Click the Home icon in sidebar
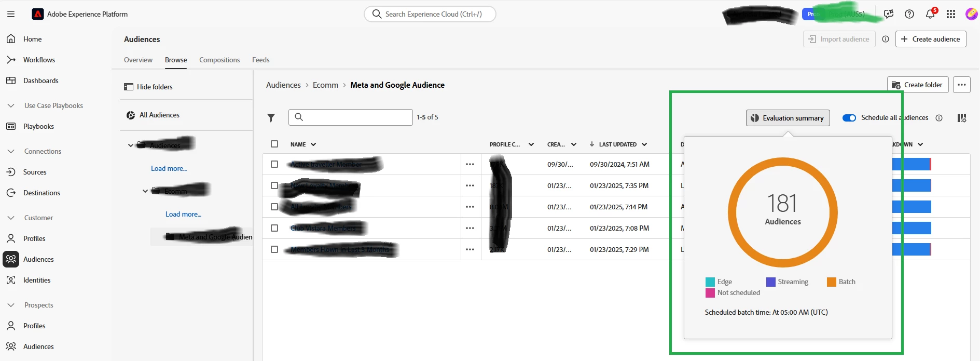 click(11, 39)
